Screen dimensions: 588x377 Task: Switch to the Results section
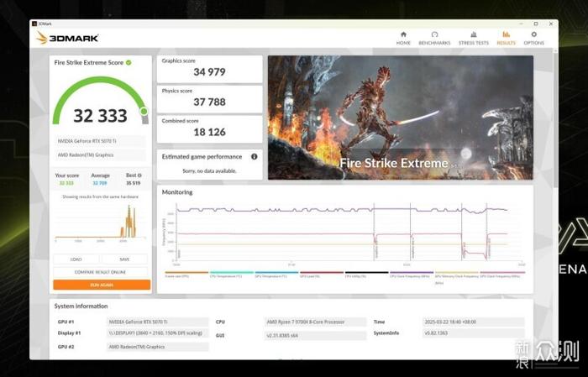506,39
